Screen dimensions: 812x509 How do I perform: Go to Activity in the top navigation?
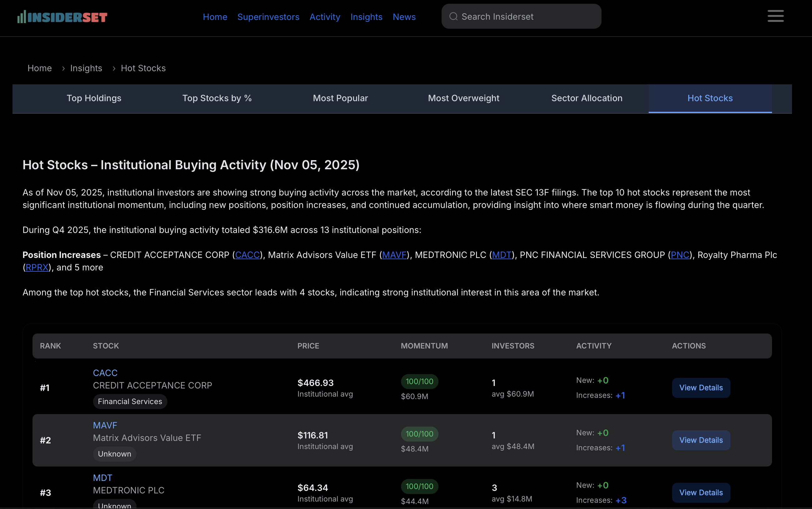tap(324, 17)
